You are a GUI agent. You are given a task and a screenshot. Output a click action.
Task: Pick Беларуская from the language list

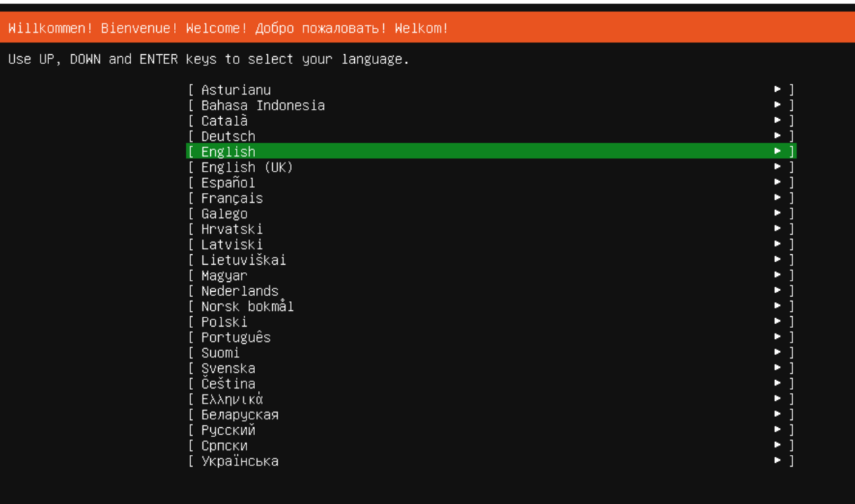[491, 415]
